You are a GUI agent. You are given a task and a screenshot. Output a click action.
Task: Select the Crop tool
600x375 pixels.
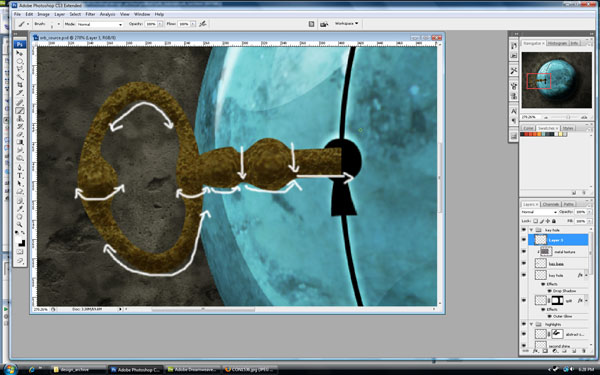click(x=20, y=85)
